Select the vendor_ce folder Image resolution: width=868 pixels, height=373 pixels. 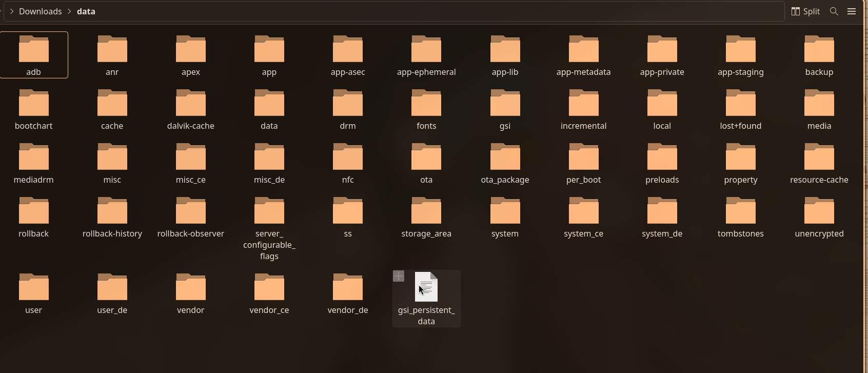click(269, 293)
